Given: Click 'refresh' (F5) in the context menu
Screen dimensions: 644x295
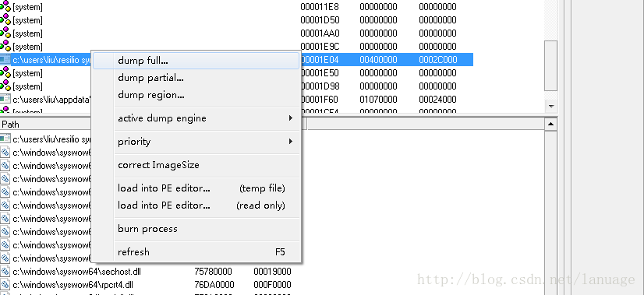Looking at the screenshot, I should 196,252.
